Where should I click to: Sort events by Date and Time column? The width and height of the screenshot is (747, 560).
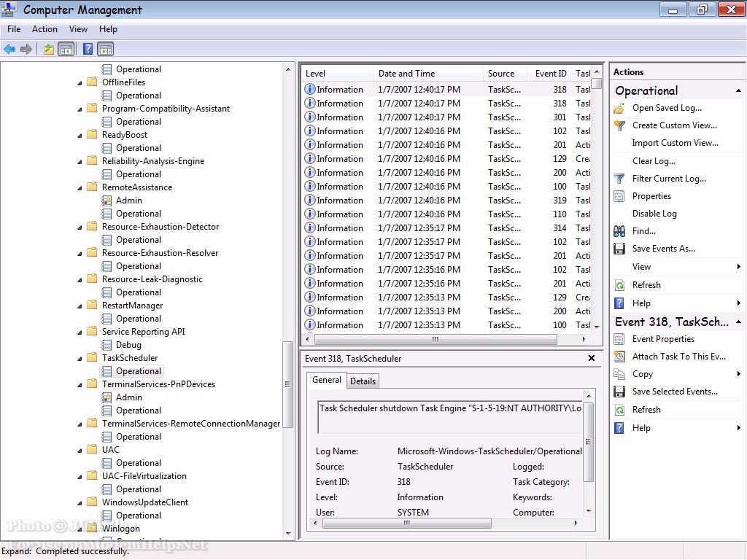click(428, 74)
